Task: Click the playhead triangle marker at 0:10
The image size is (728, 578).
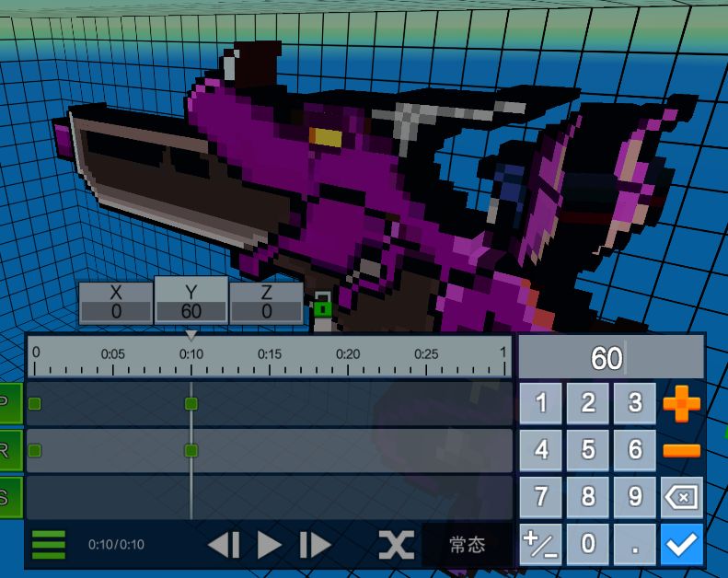Action: (191, 335)
